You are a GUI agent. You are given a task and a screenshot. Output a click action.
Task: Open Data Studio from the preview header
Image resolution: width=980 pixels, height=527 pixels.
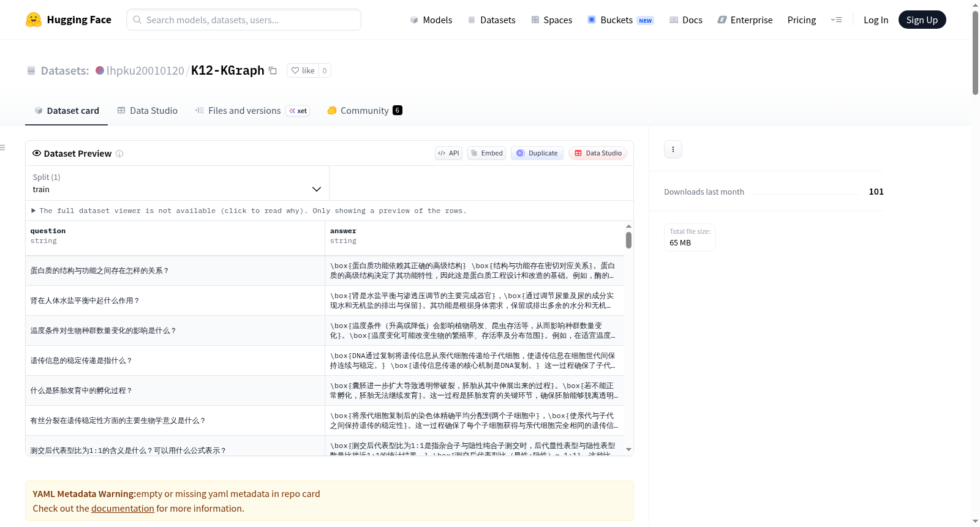pyautogui.click(x=598, y=153)
